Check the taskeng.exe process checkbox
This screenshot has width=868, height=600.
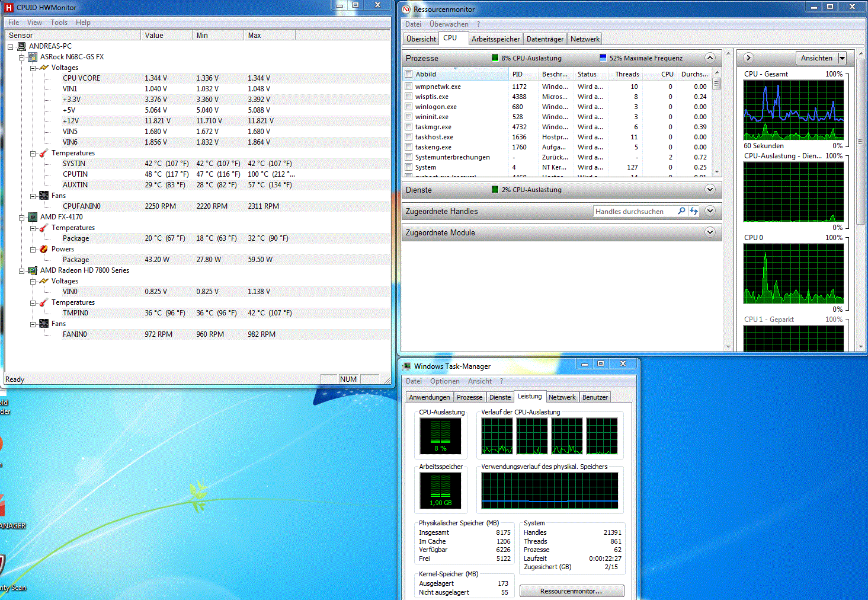(x=409, y=147)
